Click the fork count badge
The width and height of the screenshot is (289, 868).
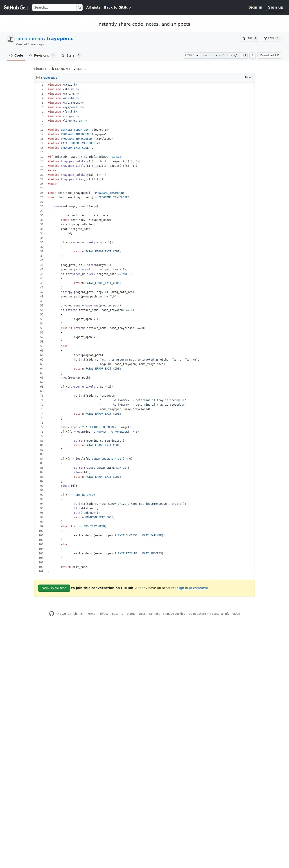click(277, 38)
